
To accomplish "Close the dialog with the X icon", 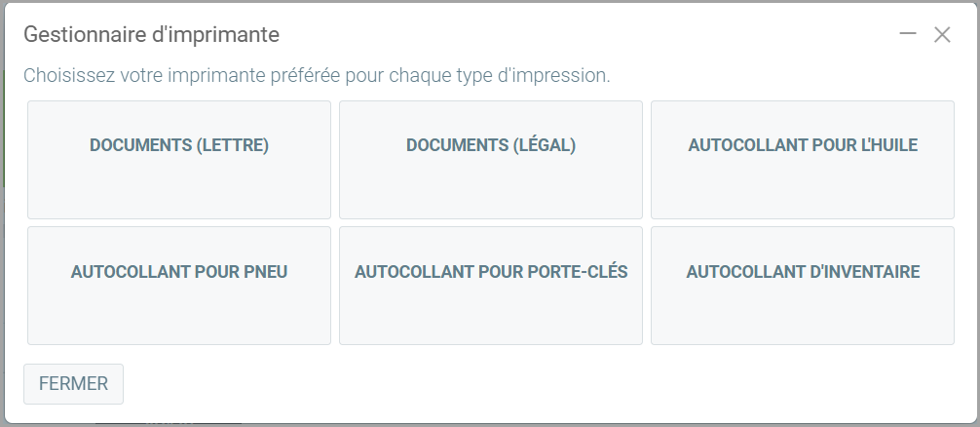I will [x=942, y=35].
